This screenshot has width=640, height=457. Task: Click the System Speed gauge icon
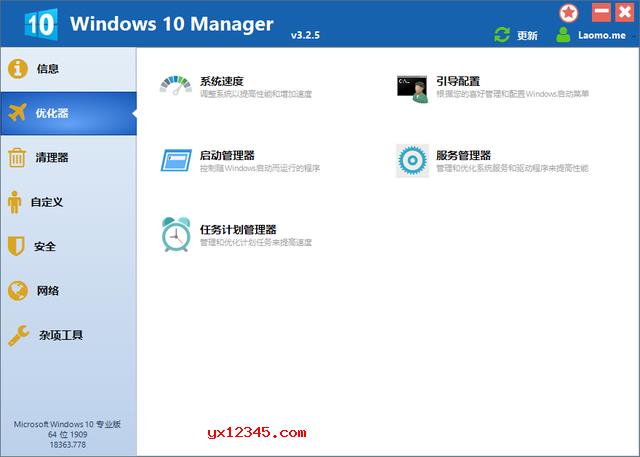pyautogui.click(x=176, y=85)
